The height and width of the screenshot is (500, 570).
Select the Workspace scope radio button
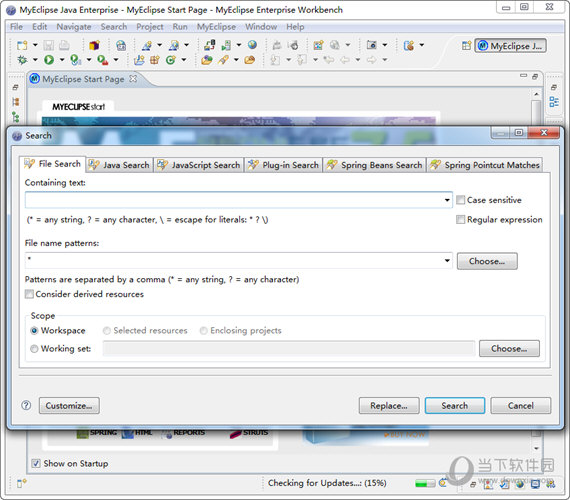point(34,331)
